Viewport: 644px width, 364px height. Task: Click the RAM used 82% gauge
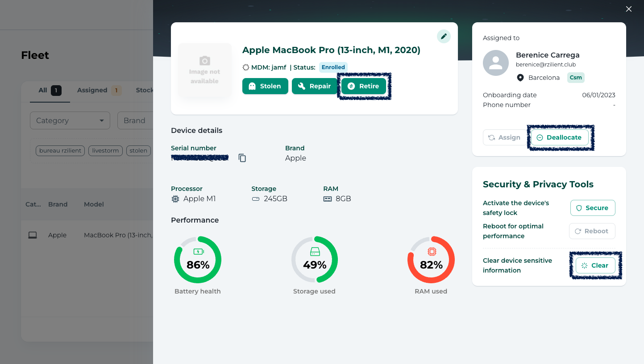point(431,260)
